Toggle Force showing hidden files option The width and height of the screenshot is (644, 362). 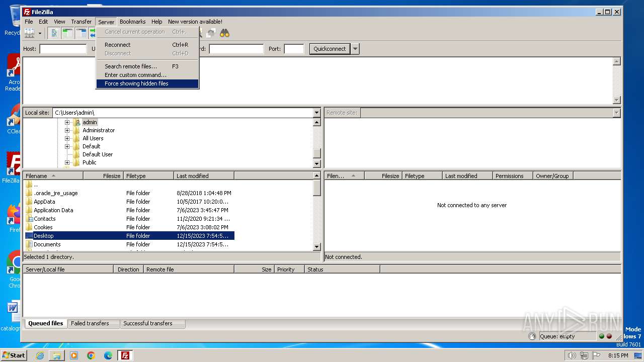click(147, 83)
